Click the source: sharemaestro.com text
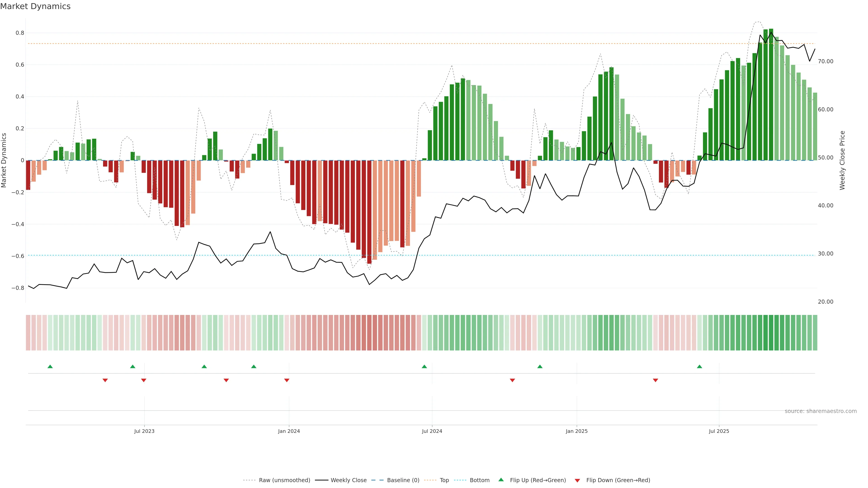868x488 pixels. click(x=821, y=411)
